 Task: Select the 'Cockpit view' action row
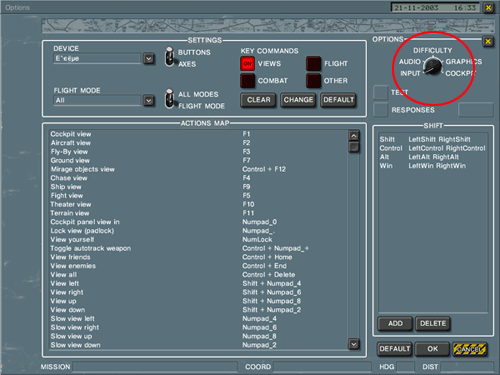point(198,134)
